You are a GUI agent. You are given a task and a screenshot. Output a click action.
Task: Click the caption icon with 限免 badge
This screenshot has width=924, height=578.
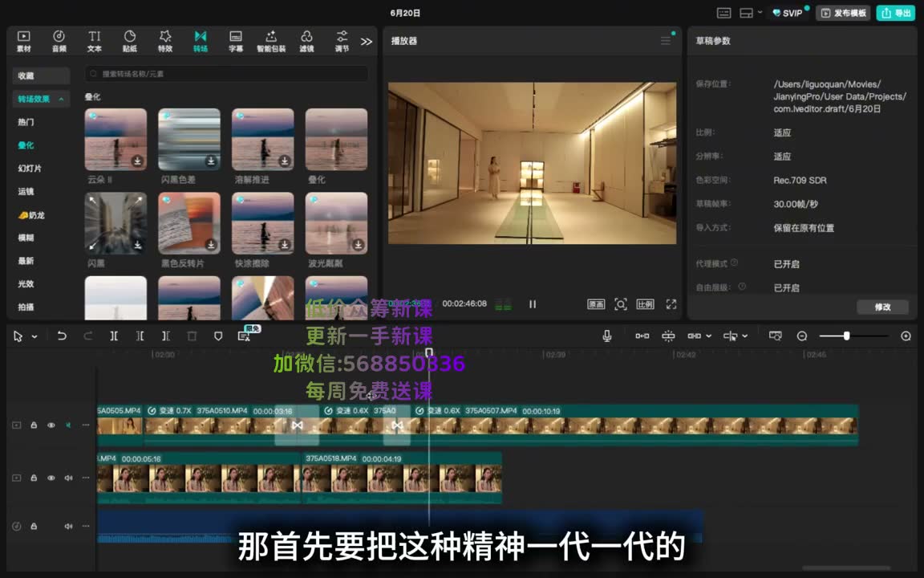coord(244,336)
